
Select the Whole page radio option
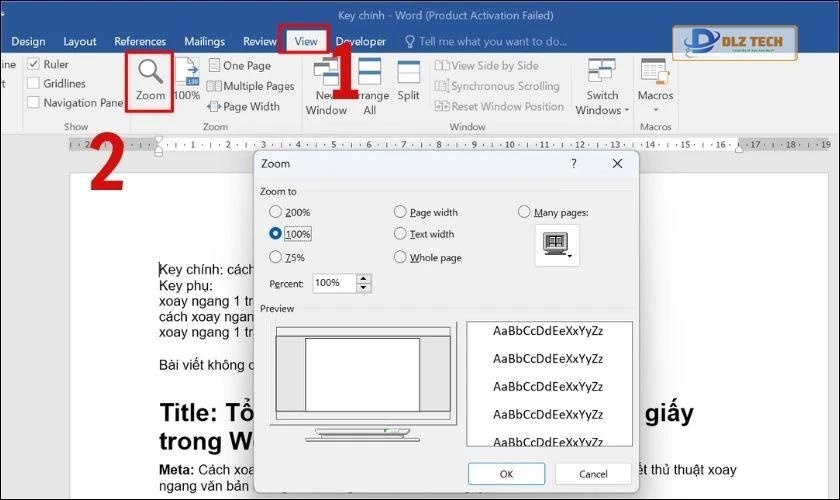tap(400, 257)
